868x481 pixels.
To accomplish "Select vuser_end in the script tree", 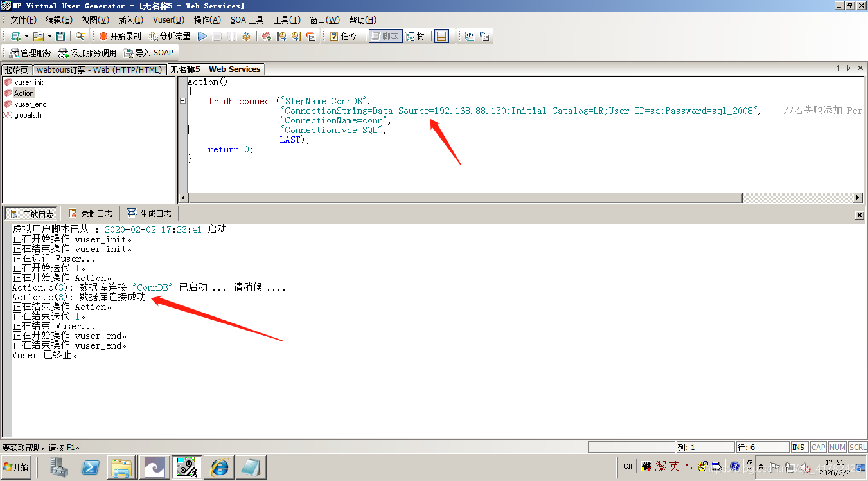I will pos(30,104).
